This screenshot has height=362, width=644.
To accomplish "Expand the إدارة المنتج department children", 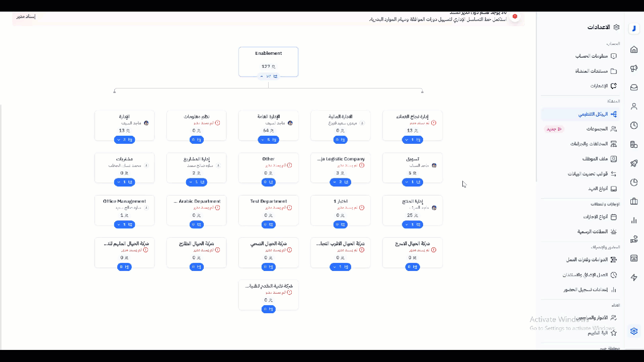I will click(x=412, y=224).
